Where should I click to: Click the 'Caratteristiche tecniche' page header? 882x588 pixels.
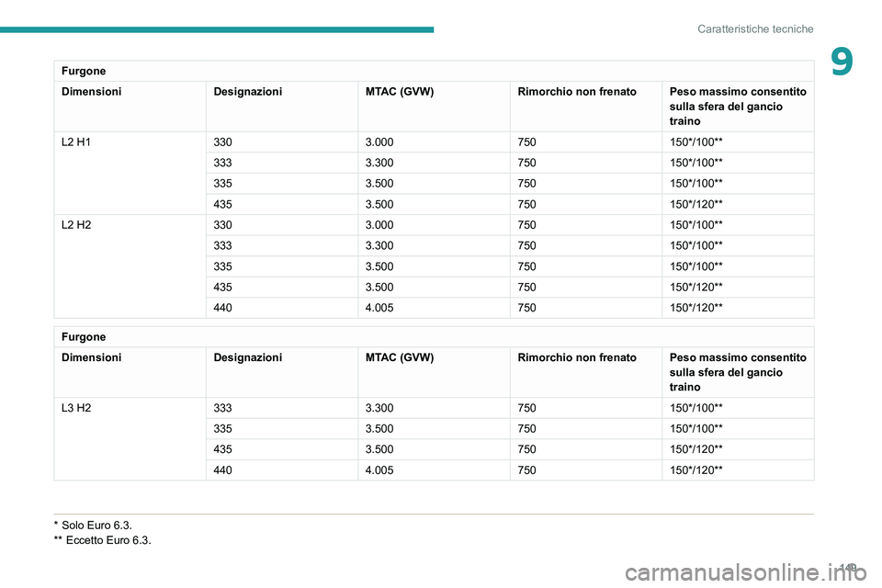755,28
